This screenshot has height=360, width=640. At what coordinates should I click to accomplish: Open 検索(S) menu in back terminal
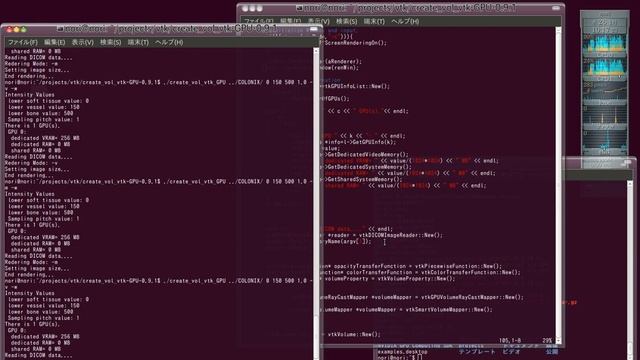pos(346,21)
